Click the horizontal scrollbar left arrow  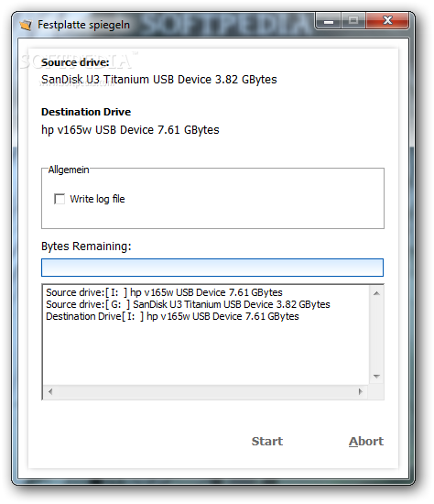pyautogui.click(x=50, y=391)
